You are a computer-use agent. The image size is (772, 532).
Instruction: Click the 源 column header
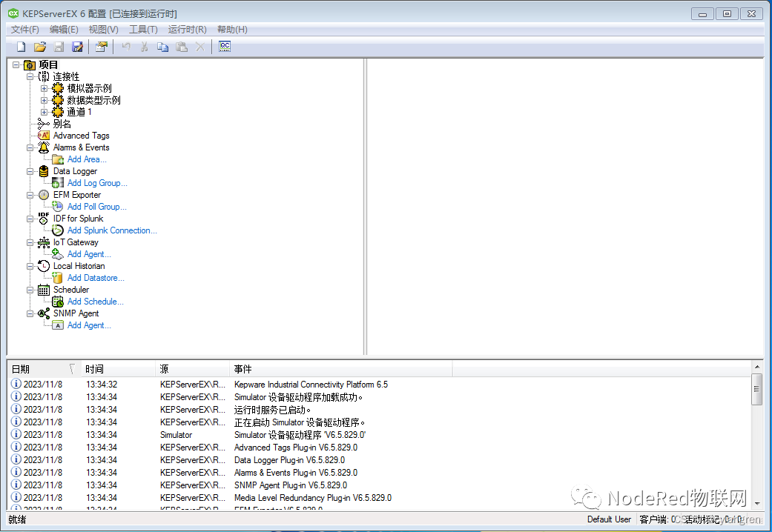pyautogui.click(x=193, y=369)
